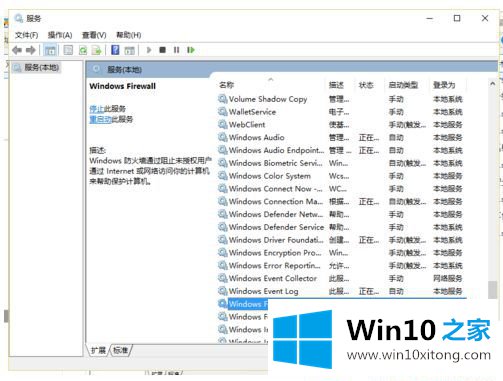The width and height of the screenshot is (503, 381).
Task: Select Windows Biometric Service row
Action: coord(342,163)
